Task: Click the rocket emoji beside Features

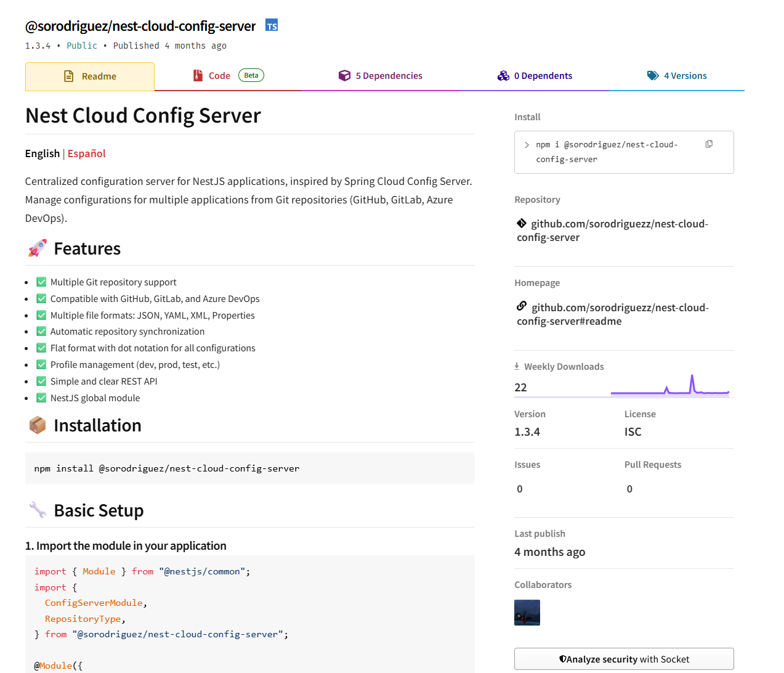Action: (x=38, y=248)
